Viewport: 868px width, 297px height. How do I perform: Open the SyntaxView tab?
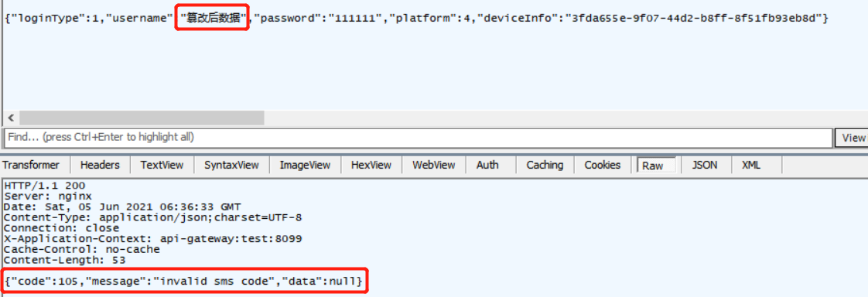tap(231, 165)
